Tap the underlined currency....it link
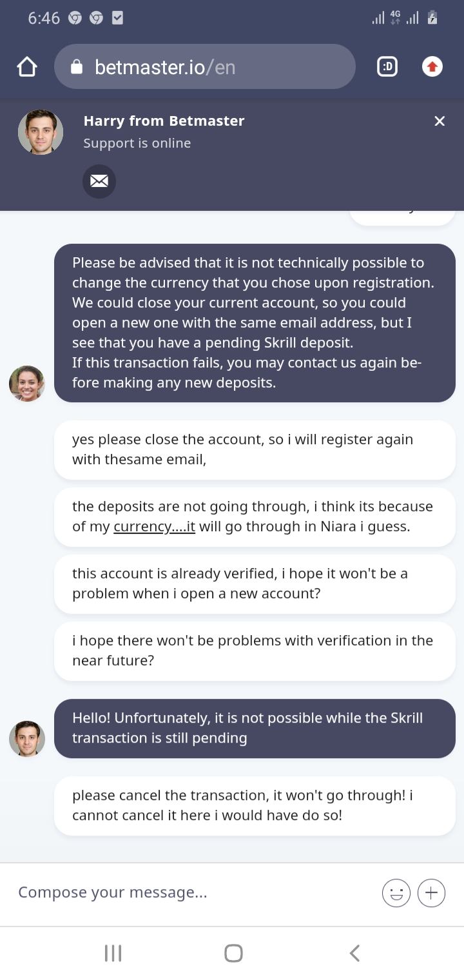Viewport: 464px width, 980px height. (x=154, y=526)
